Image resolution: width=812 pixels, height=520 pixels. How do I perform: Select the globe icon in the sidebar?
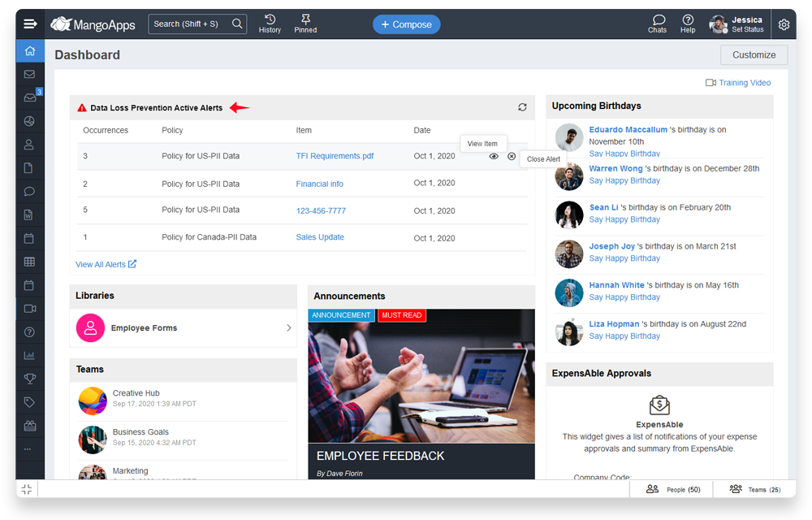point(29,121)
